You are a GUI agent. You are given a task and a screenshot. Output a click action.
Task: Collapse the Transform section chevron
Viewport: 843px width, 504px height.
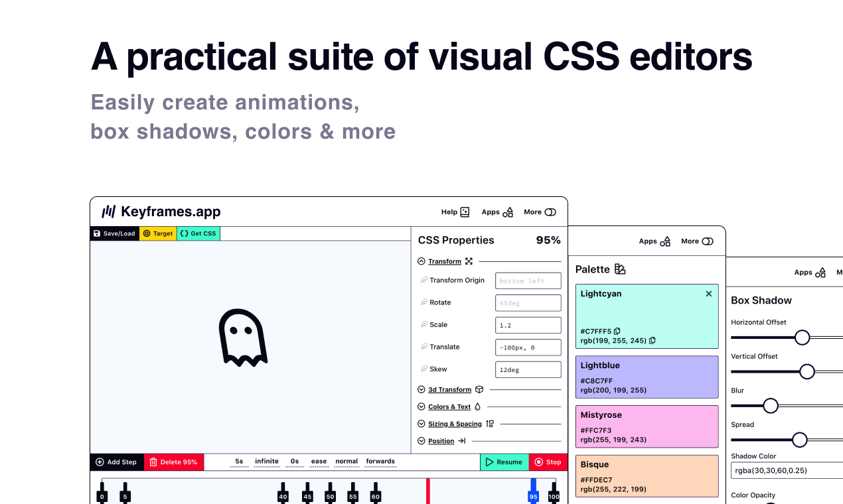(421, 261)
